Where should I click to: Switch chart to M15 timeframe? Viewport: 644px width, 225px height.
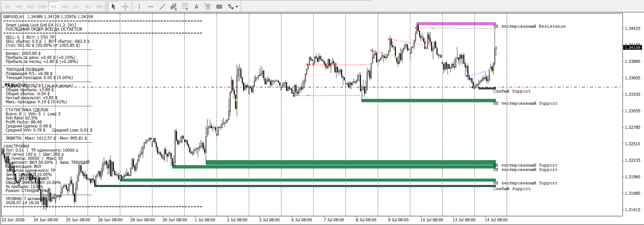click(31, 6)
